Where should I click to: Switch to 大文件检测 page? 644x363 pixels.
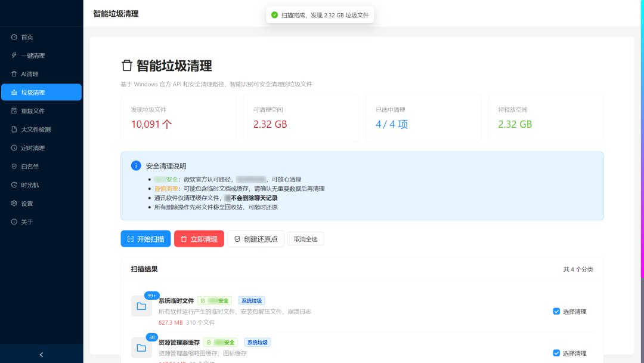[x=42, y=130]
